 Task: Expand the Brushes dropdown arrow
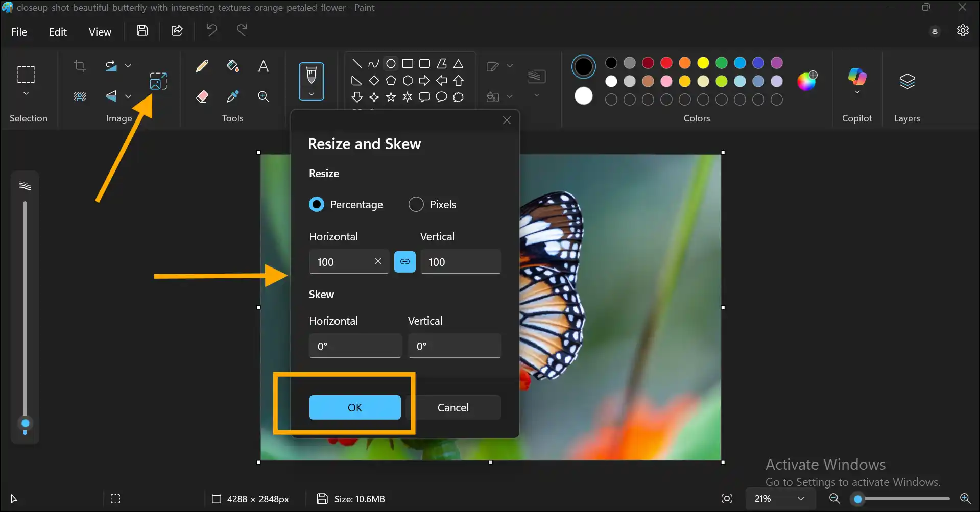point(312,94)
